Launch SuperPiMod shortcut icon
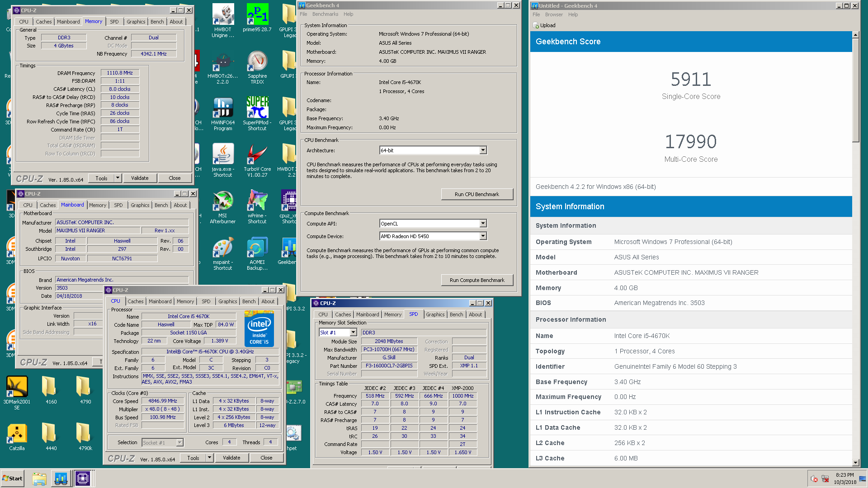868x488 pixels. (257, 114)
